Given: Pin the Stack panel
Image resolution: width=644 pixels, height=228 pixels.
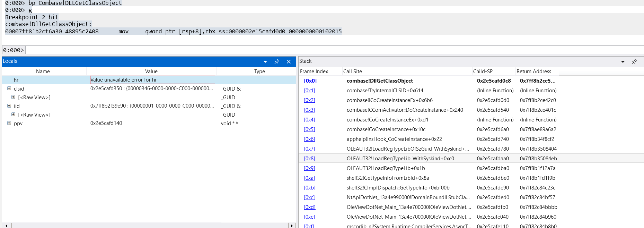Looking at the screenshot, I should coord(634,62).
